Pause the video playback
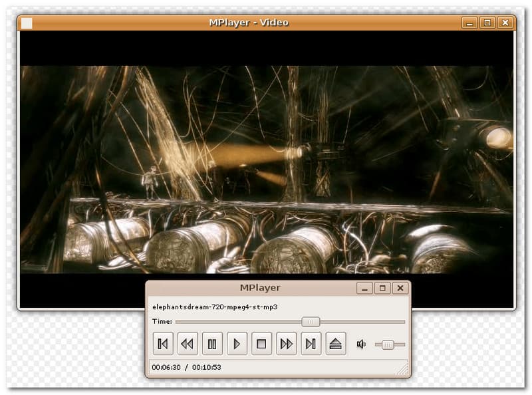Viewport: 532px width, 395px height. 212,344
